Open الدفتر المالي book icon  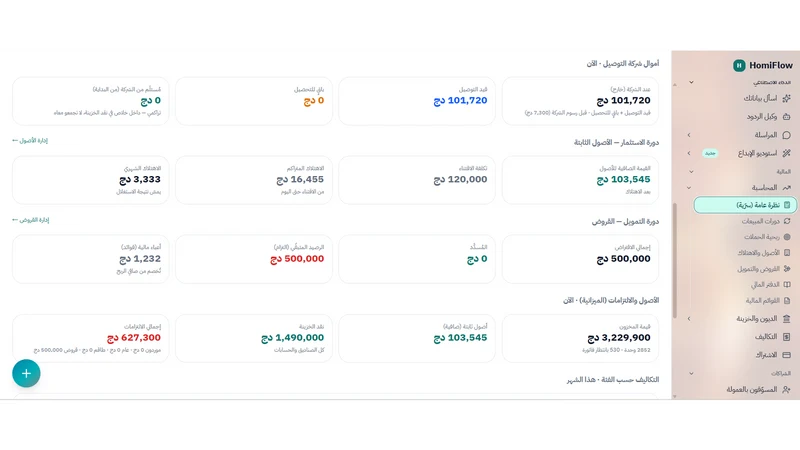(787, 285)
